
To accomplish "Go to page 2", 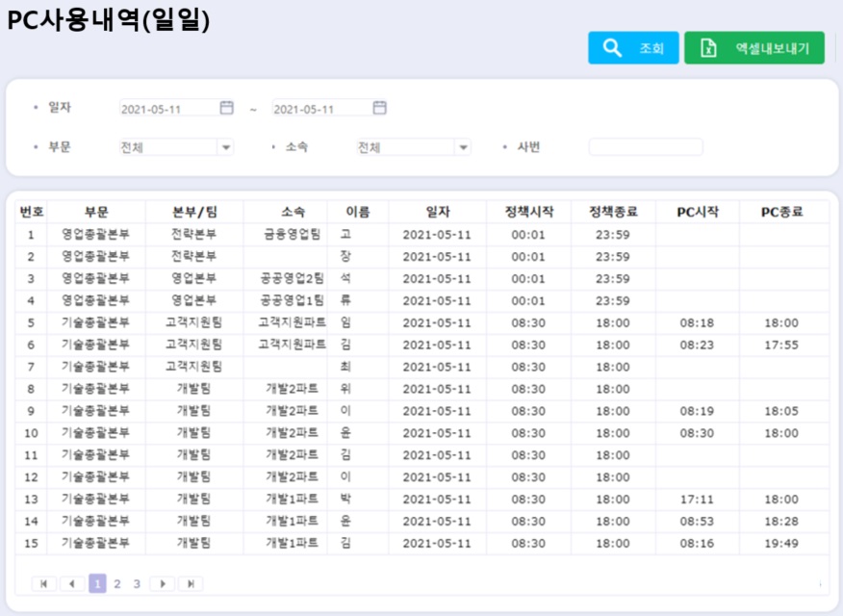I will coord(117,583).
